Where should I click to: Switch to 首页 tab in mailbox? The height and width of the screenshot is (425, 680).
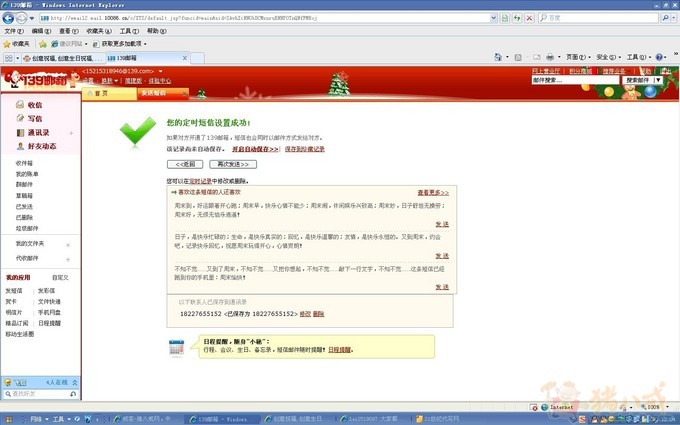109,94
